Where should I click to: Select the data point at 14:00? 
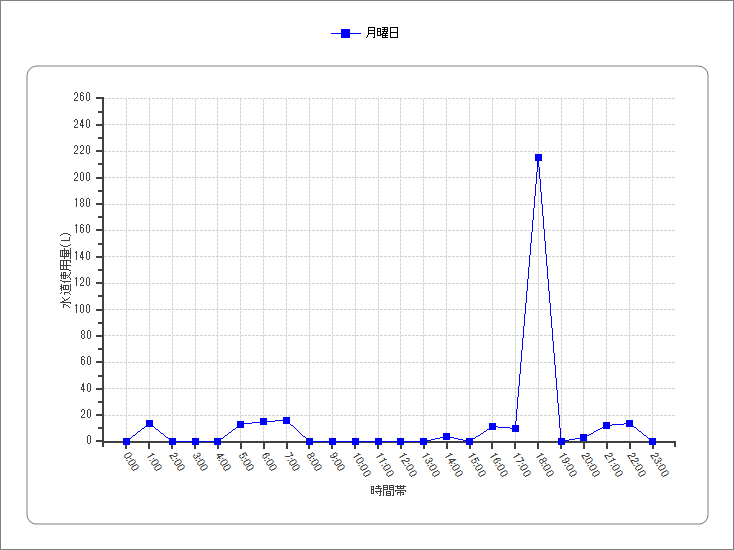tap(447, 437)
